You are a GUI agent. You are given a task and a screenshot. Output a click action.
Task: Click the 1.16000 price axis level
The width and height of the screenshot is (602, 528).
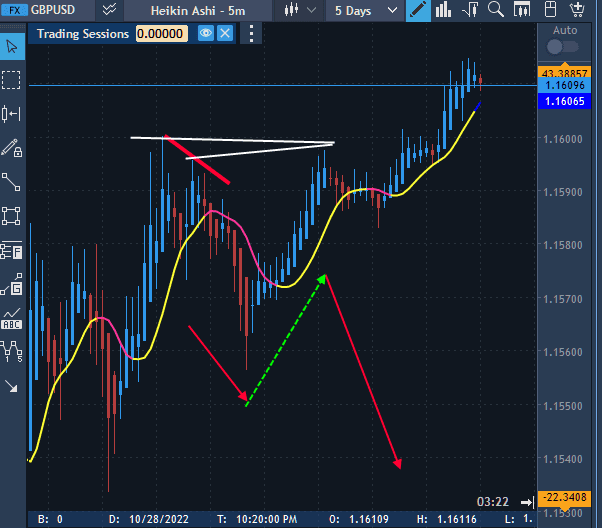[562, 139]
